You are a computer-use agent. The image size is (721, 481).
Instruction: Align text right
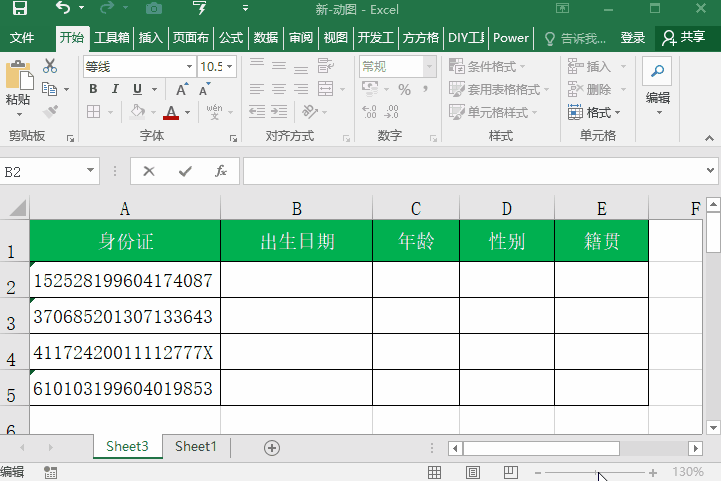pyautogui.click(x=301, y=89)
